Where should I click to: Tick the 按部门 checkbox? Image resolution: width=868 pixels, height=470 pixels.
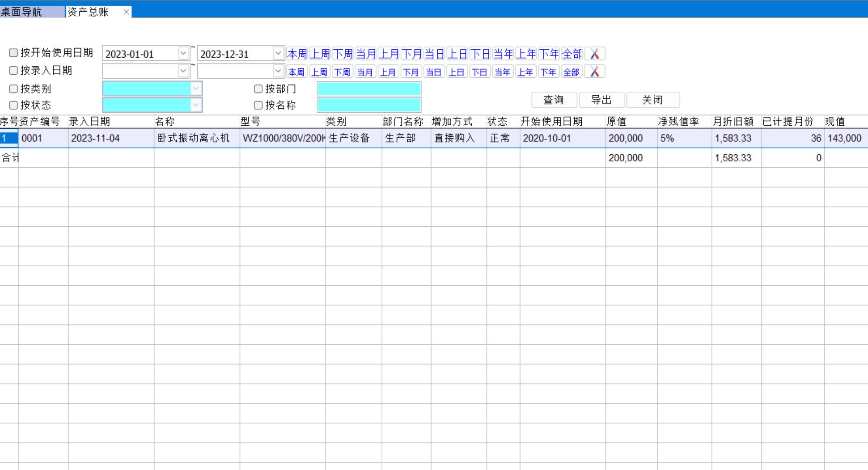click(x=258, y=89)
